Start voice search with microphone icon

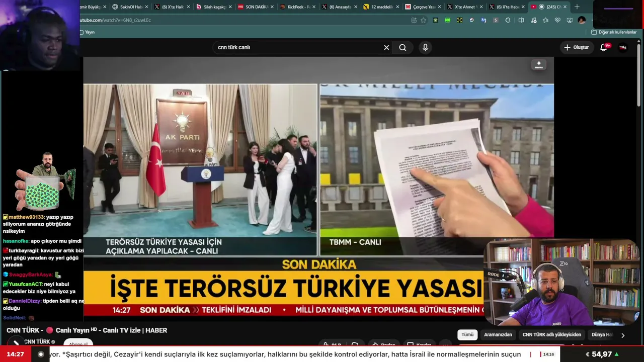(425, 47)
